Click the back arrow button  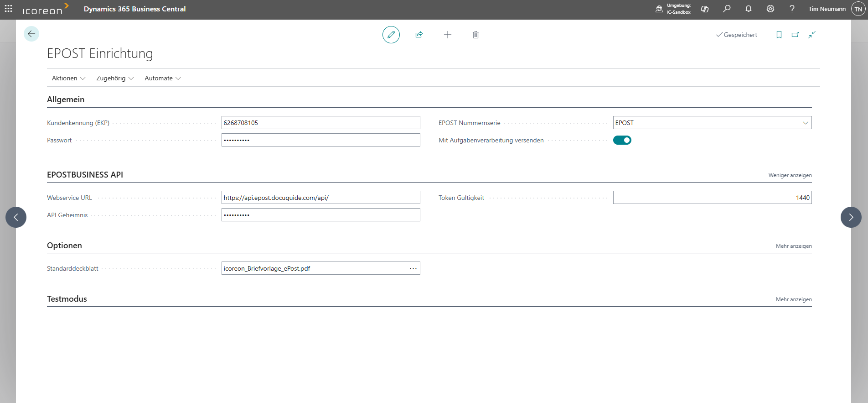point(31,34)
